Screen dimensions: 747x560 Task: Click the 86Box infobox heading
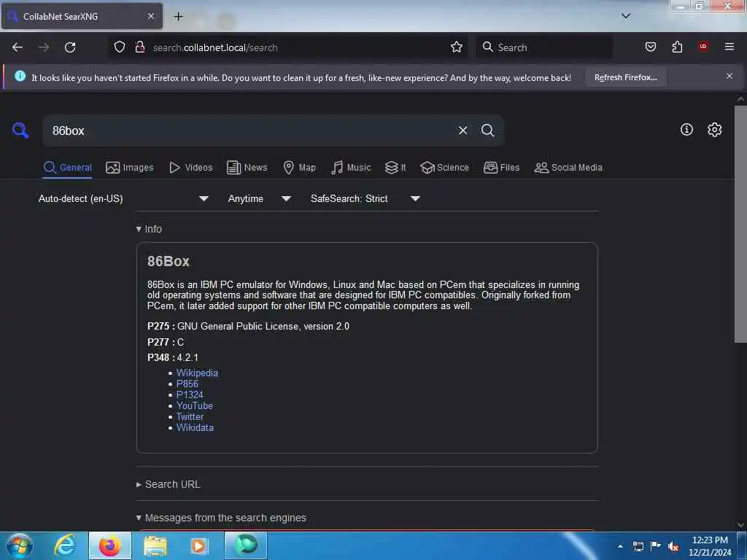pos(169,261)
